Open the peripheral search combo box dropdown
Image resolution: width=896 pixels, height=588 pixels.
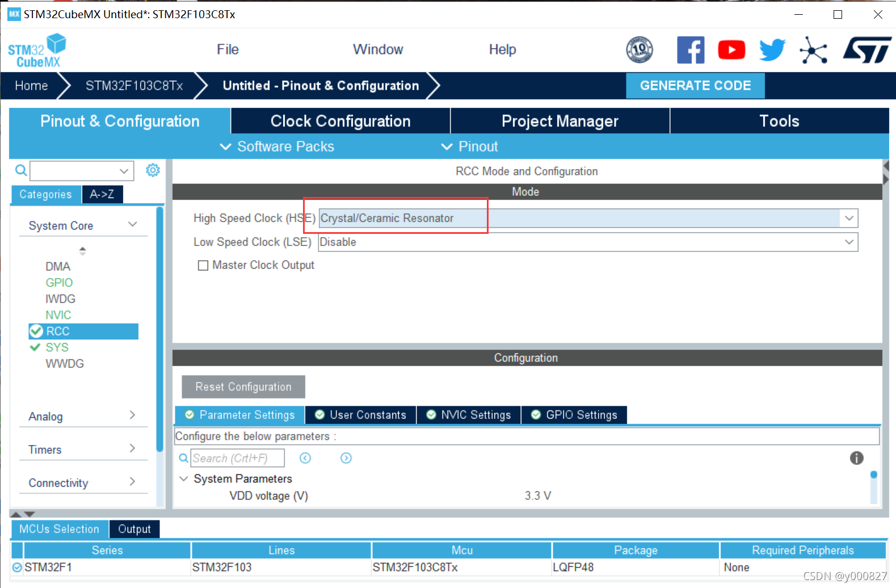pos(124,171)
